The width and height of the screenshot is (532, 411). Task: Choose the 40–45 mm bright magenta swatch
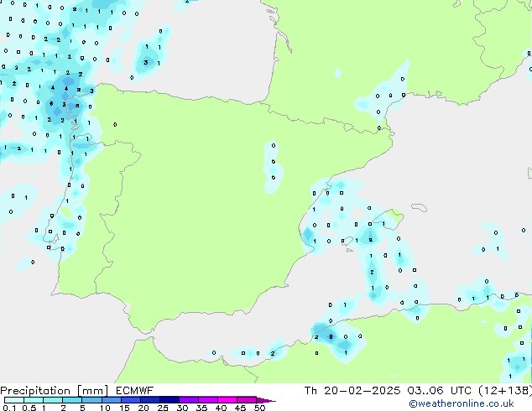point(227,400)
